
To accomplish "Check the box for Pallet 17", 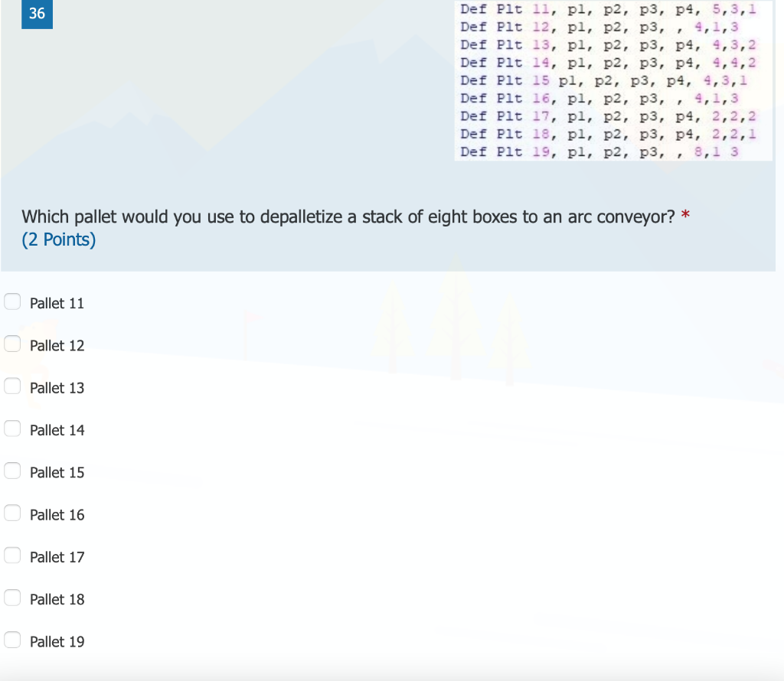I will (11, 556).
